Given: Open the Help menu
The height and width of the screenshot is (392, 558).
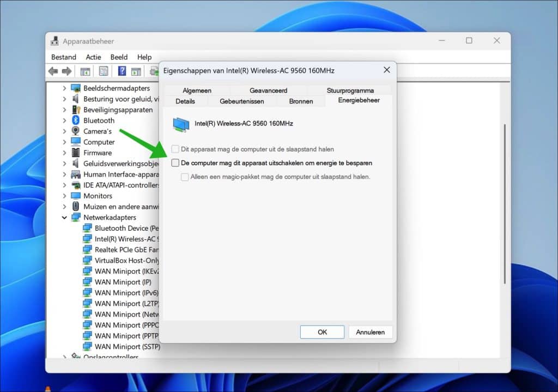Looking at the screenshot, I should [x=144, y=57].
